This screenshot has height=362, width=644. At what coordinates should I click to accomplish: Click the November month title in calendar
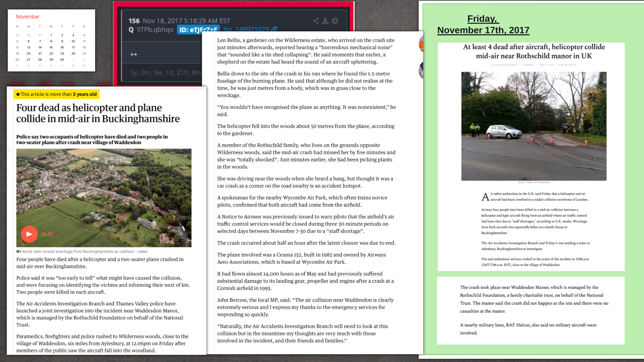pyautogui.click(x=28, y=17)
